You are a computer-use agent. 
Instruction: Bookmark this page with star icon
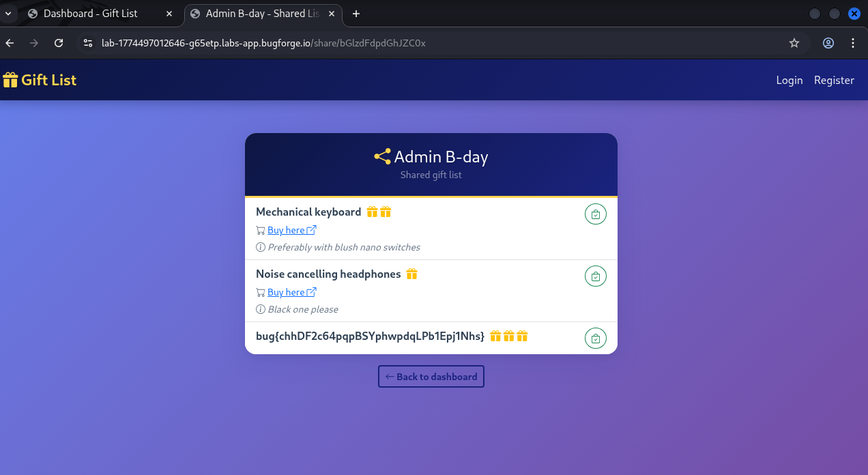[x=794, y=43]
